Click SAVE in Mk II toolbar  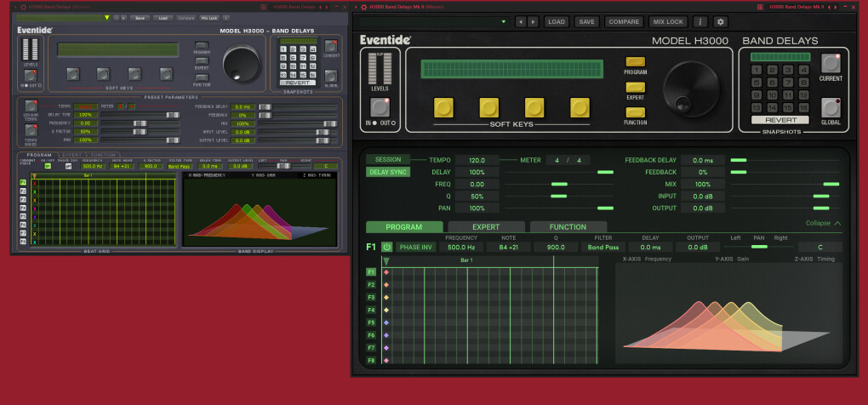(587, 21)
